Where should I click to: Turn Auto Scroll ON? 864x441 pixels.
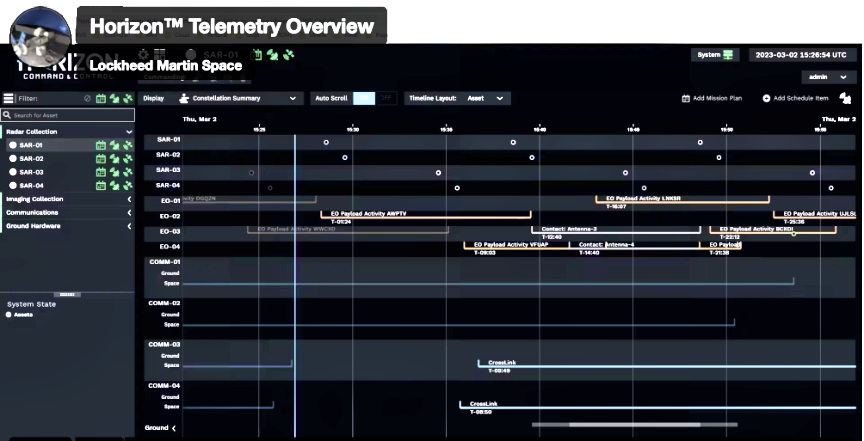point(365,98)
